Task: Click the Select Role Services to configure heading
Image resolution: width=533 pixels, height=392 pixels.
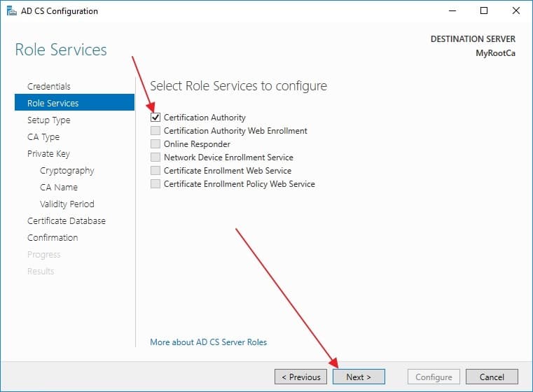Action: 238,86
